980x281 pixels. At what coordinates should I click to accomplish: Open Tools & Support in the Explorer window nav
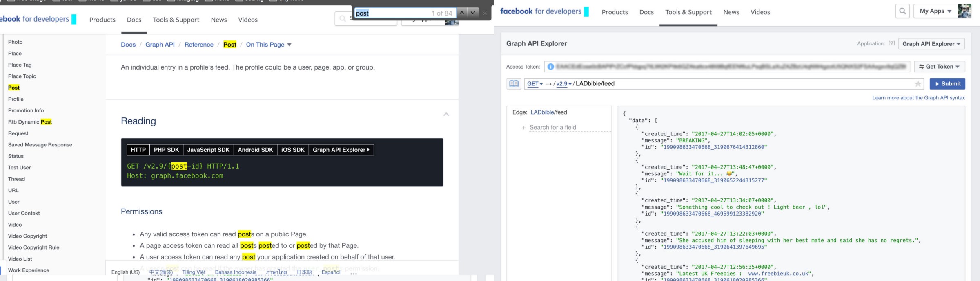(688, 12)
